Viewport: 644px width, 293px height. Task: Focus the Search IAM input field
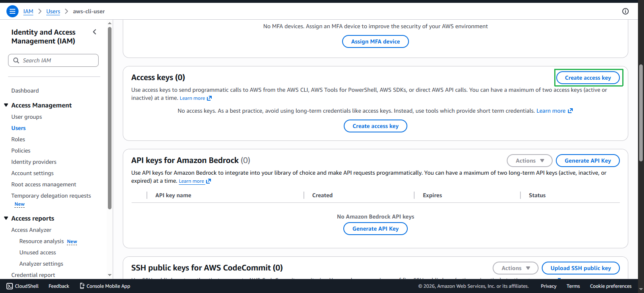tap(53, 60)
